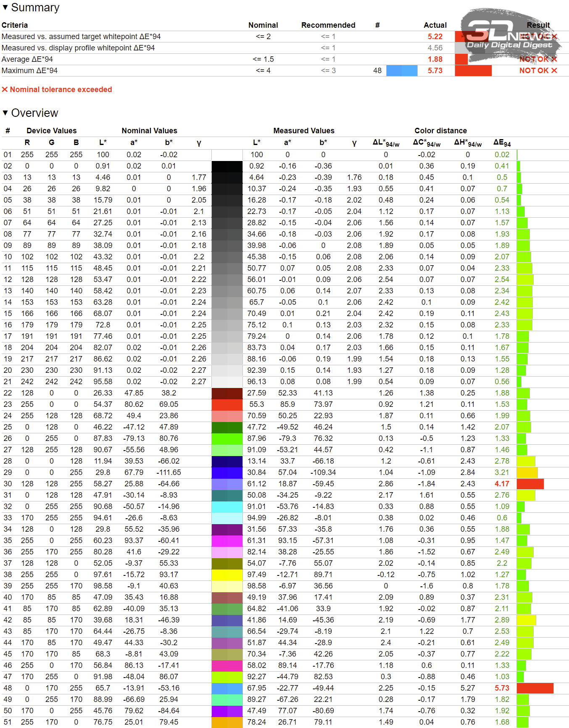Click ΔE value 3.21 in row 29
Image resolution: width=569 pixels, height=728 pixels.
tap(502, 472)
